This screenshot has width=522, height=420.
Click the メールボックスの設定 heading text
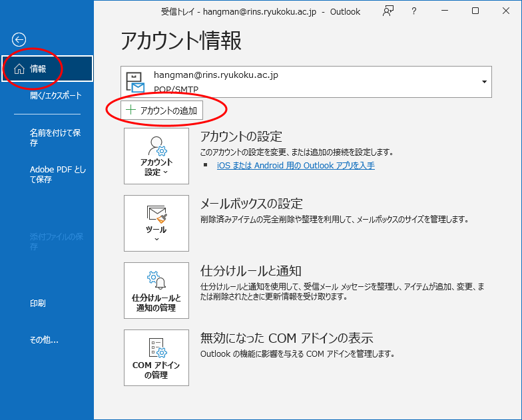(252, 204)
